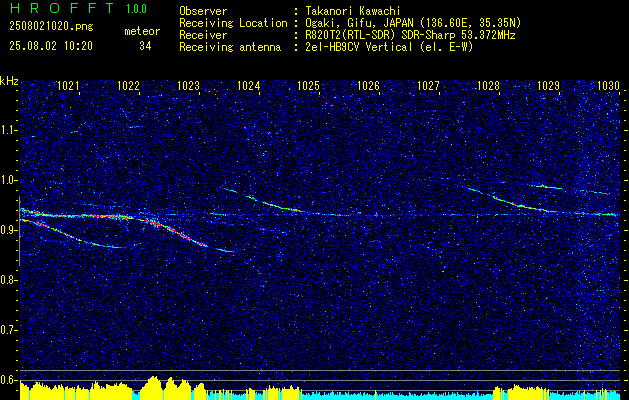Click the 1.1 kHz frequency label

tap(8, 130)
